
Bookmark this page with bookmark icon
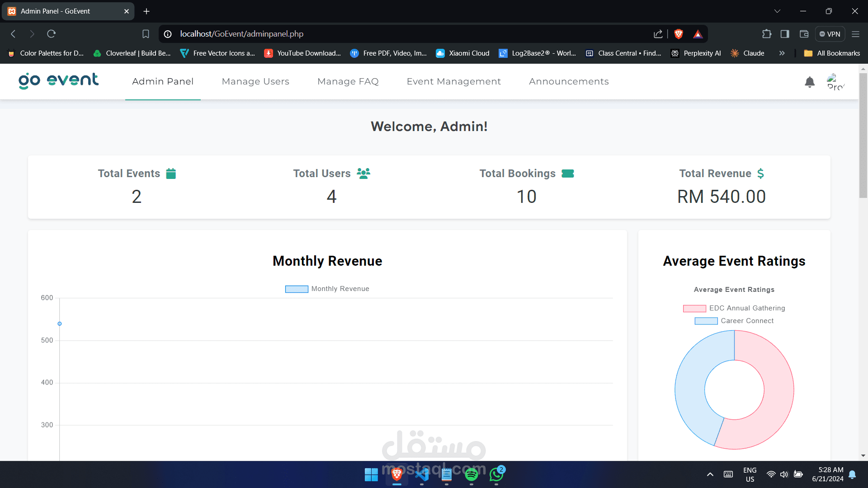click(146, 34)
